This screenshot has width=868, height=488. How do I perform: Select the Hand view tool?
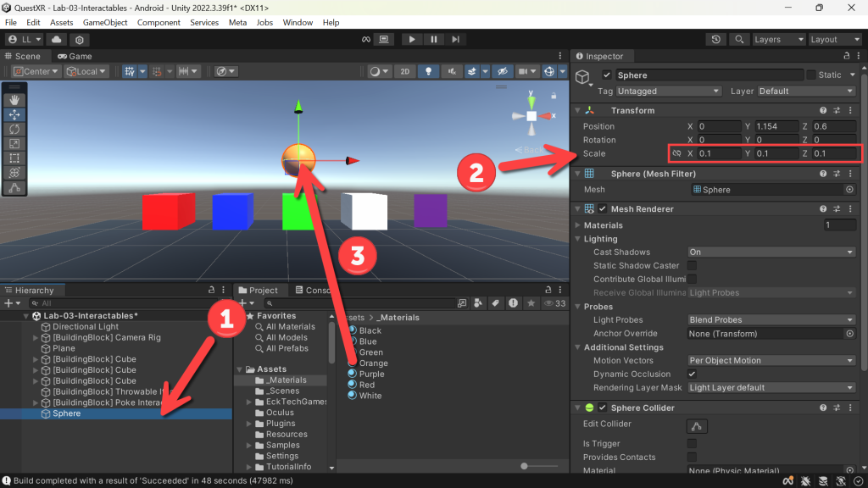point(14,100)
